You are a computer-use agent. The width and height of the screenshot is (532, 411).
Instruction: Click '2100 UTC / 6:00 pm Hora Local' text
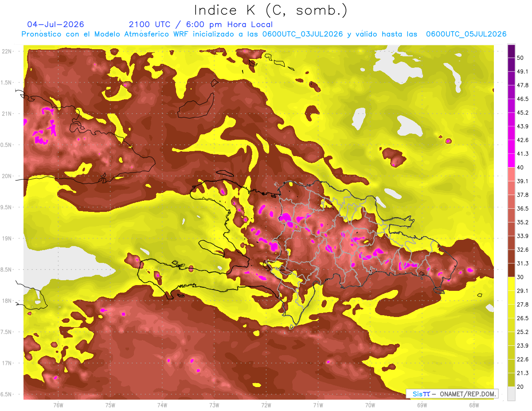click(x=201, y=24)
